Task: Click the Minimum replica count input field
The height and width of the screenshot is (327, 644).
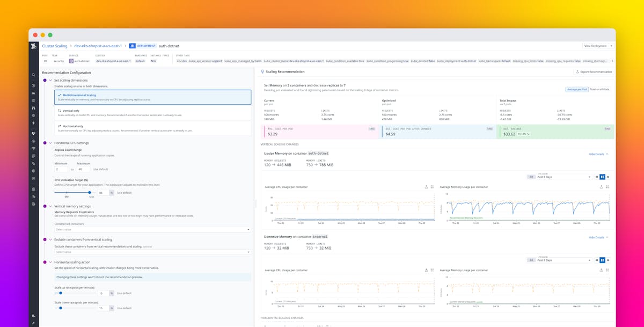Action: [x=62, y=169]
